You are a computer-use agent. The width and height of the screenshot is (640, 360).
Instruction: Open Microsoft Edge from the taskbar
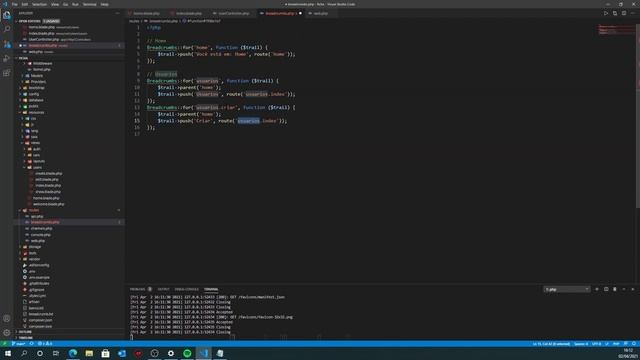click(73, 353)
